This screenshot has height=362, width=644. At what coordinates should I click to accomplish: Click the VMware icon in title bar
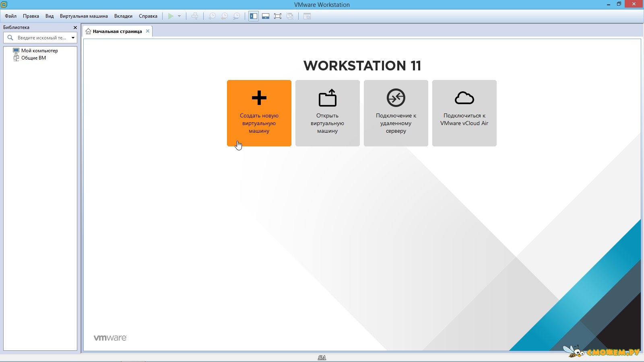[x=4, y=4]
